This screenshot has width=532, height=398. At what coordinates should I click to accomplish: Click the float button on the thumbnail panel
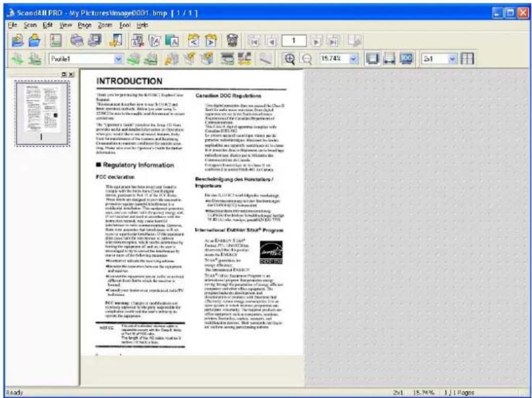64,74
